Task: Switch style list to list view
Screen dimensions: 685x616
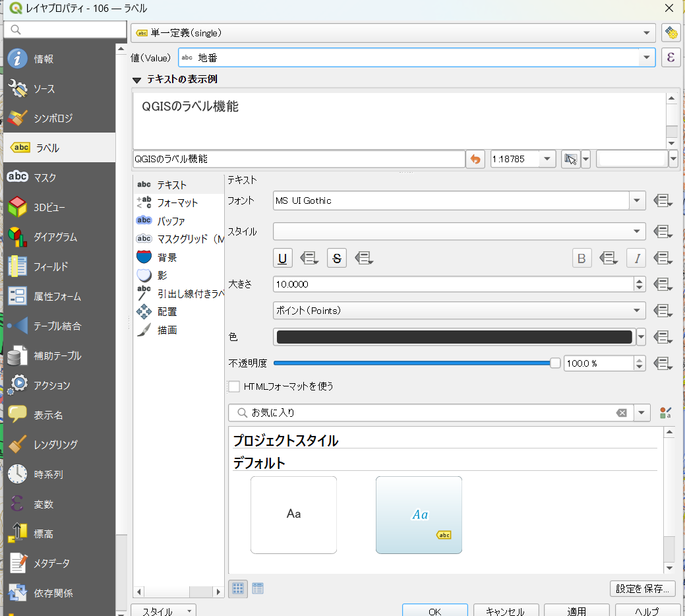Action: [x=258, y=589]
